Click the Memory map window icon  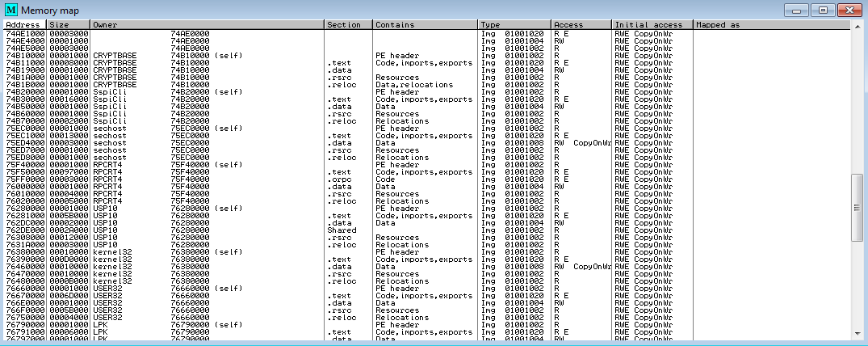tap(11, 11)
